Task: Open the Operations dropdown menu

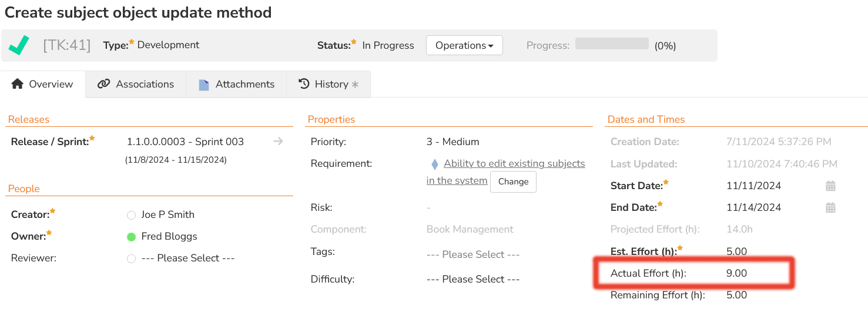Action: [x=464, y=45]
